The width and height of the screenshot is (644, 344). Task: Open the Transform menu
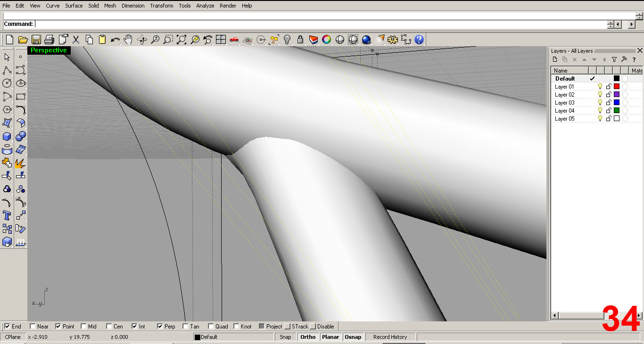click(162, 6)
